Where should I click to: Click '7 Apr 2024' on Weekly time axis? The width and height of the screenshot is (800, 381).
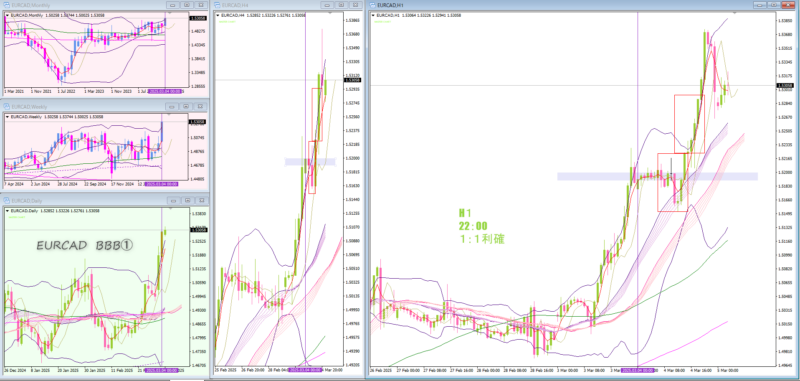[x=14, y=184]
